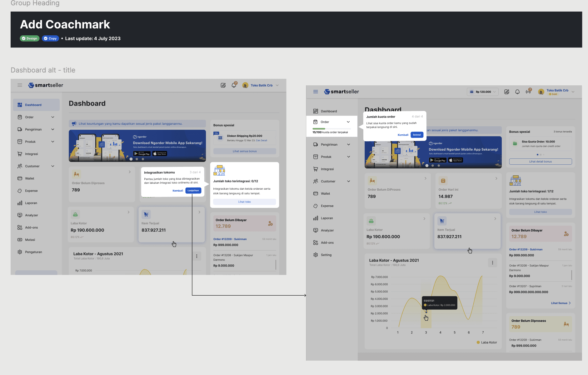Click Google Play badge in right banner
This screenshot has height=375, width=588.
point(438,160)
